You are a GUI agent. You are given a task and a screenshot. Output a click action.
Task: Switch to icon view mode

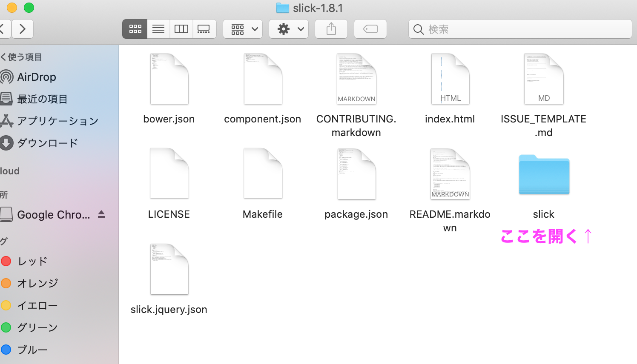(x=135, y=29)
